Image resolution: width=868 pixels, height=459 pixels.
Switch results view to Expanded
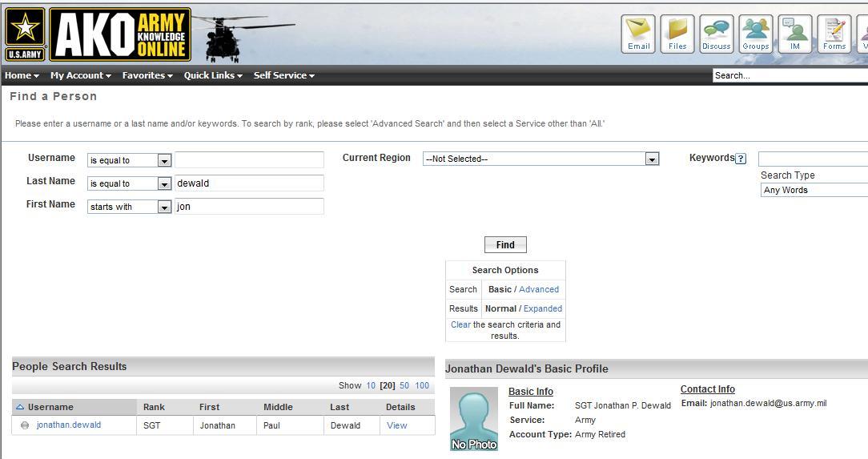[543, 308]
